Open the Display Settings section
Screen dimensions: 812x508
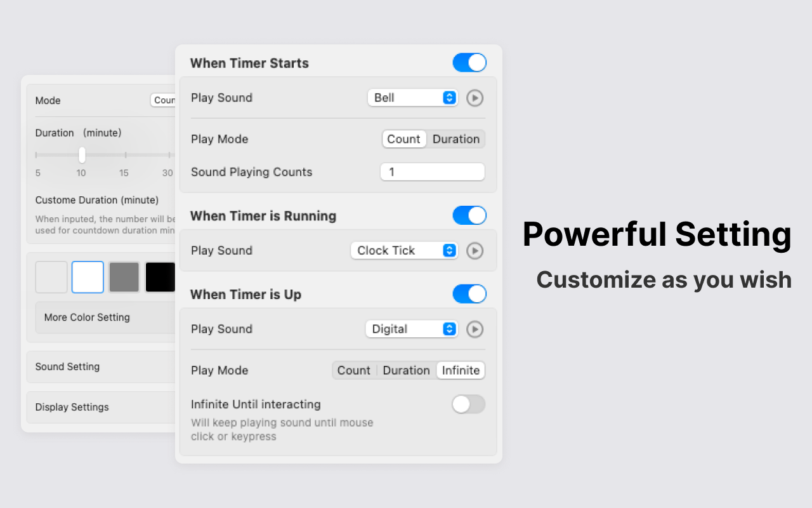[x=101, y=407]
